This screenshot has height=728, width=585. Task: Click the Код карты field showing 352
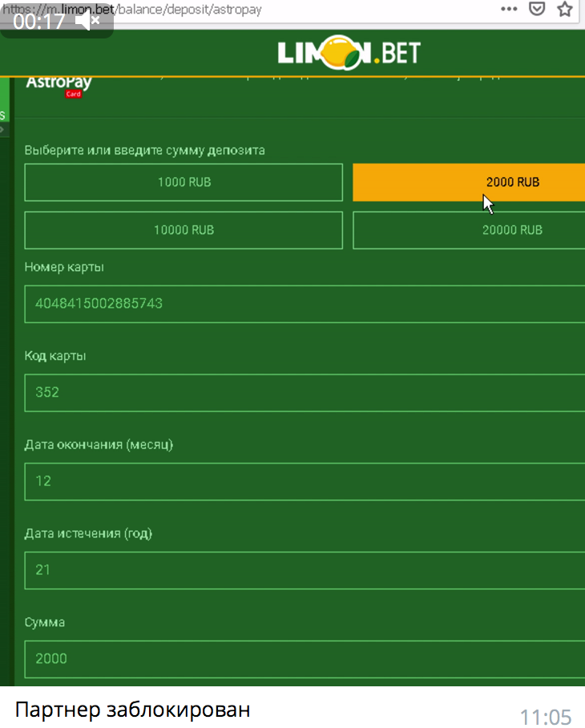(305, 393)
